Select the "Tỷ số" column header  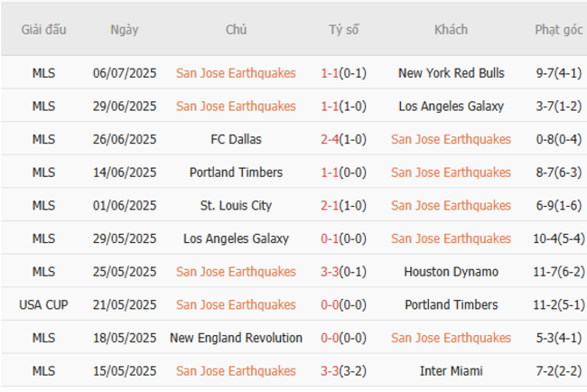[x=343, y=30]
